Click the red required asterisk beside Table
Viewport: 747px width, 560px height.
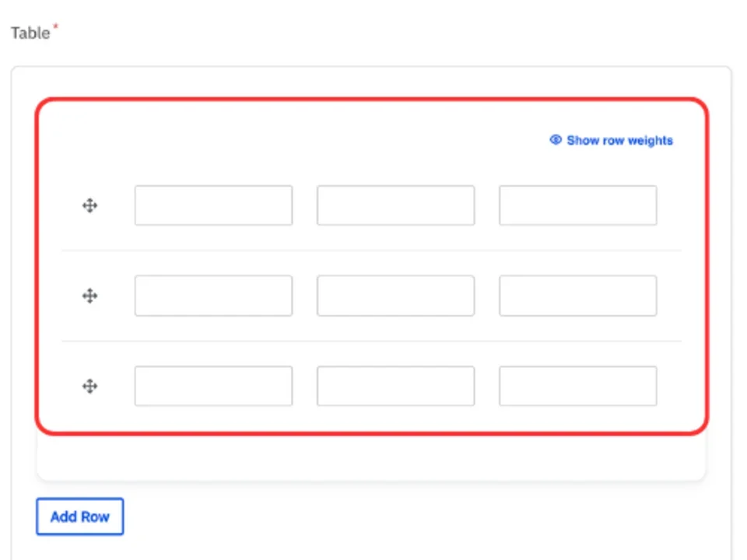click(55, 28)
